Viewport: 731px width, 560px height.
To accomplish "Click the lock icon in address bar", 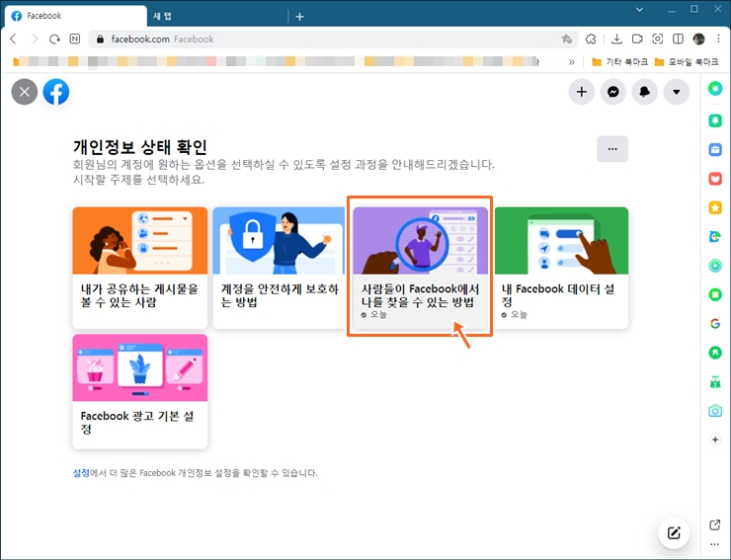I will click(x=100, y=40).
